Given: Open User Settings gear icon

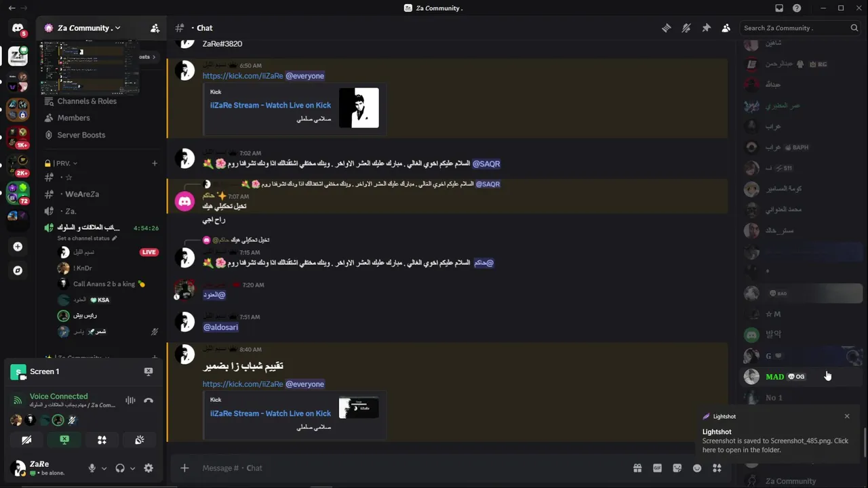Looking at the screenshot, I should click(x=149, y=468).
